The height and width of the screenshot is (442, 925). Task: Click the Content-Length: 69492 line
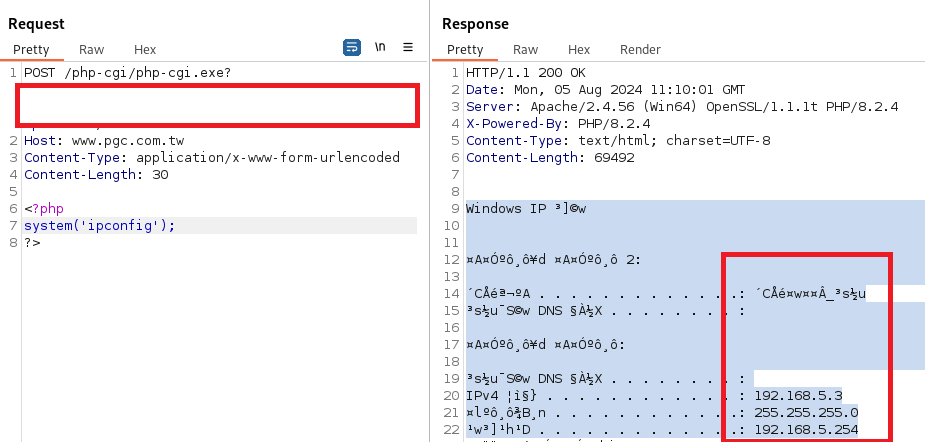550,158
